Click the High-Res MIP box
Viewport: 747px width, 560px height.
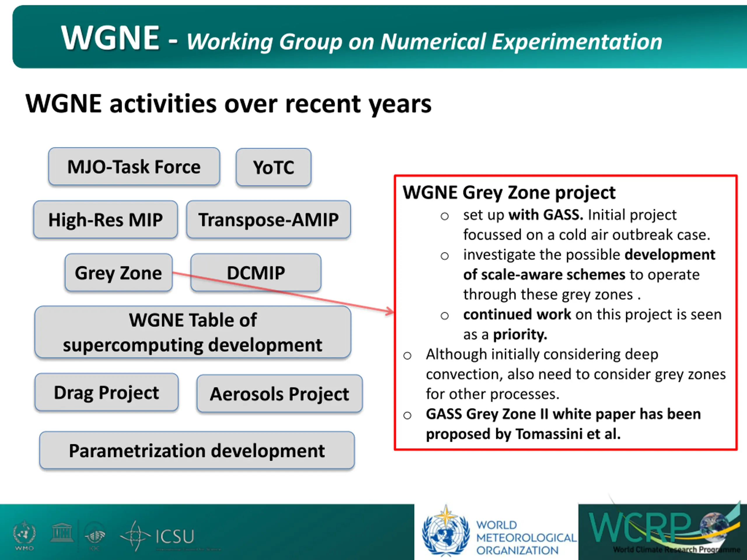click(x=105, y=219)
